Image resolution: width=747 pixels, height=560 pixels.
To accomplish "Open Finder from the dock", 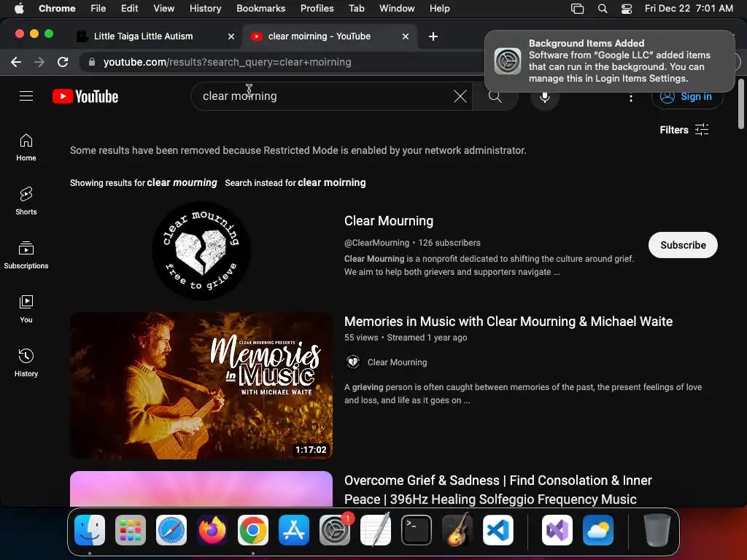I will pyautogui.click(x=90, y=530).
